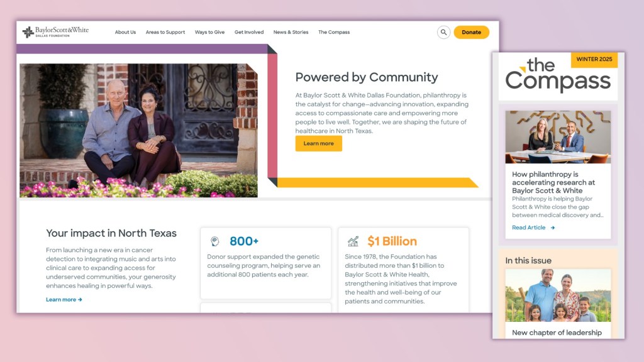The width and height of the screenshot is (644, 362).
Task: Click the search magnifier icon
Action: 443,32
